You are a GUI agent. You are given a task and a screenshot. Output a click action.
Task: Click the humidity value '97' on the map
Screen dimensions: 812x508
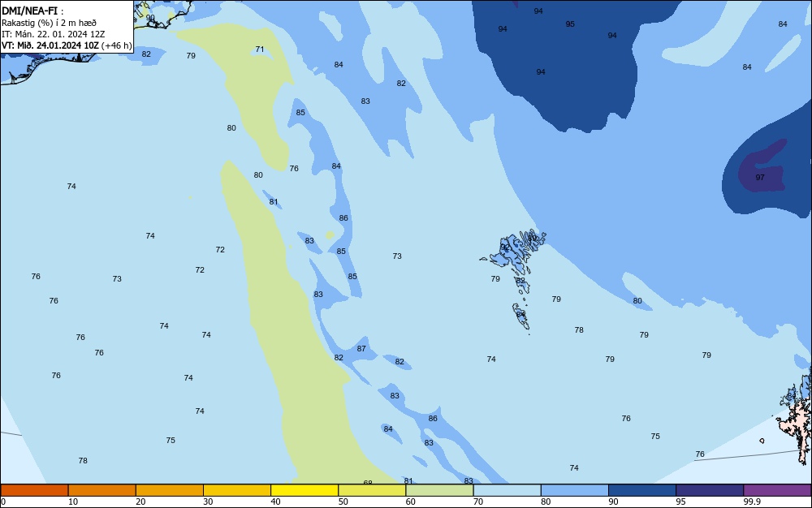[760, 178]
